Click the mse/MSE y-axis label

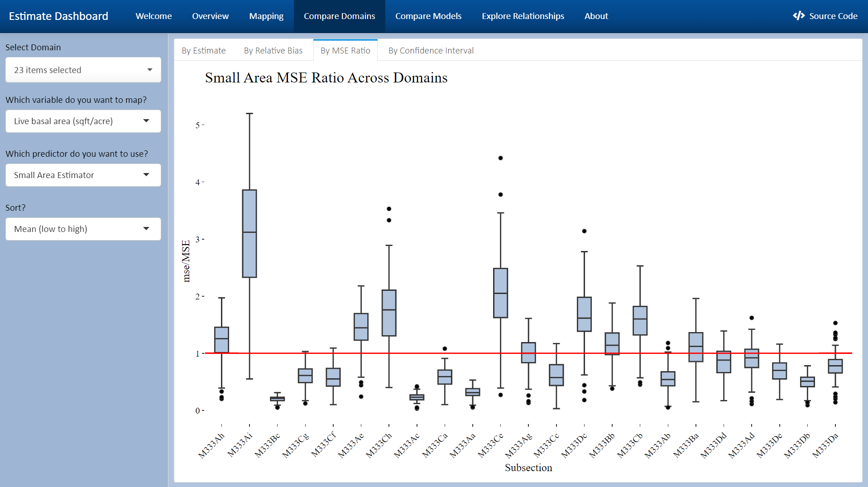(x=186, y=261)
